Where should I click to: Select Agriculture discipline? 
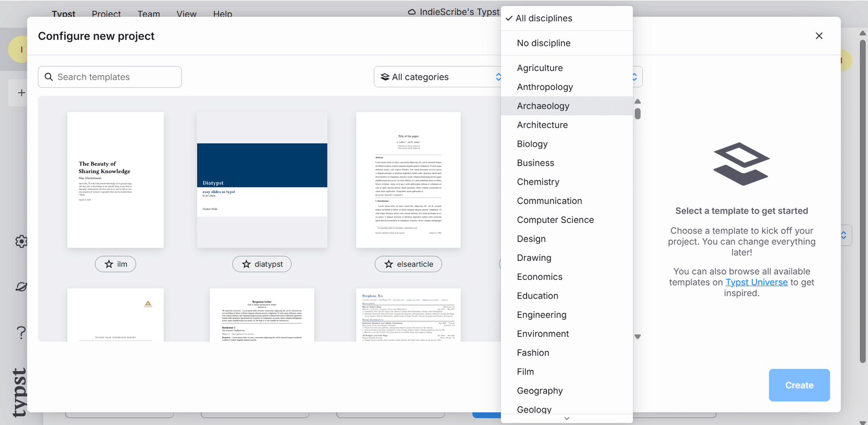567,68
